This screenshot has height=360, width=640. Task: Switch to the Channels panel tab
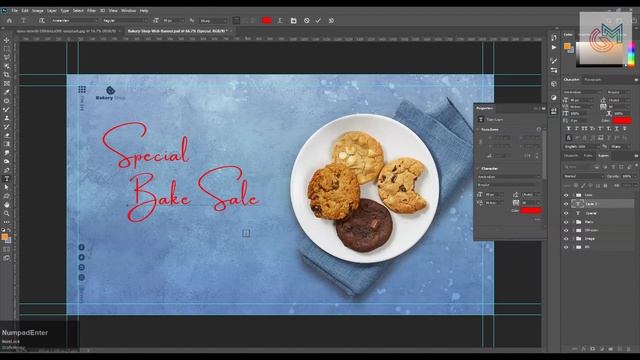[x=571, y=156]
